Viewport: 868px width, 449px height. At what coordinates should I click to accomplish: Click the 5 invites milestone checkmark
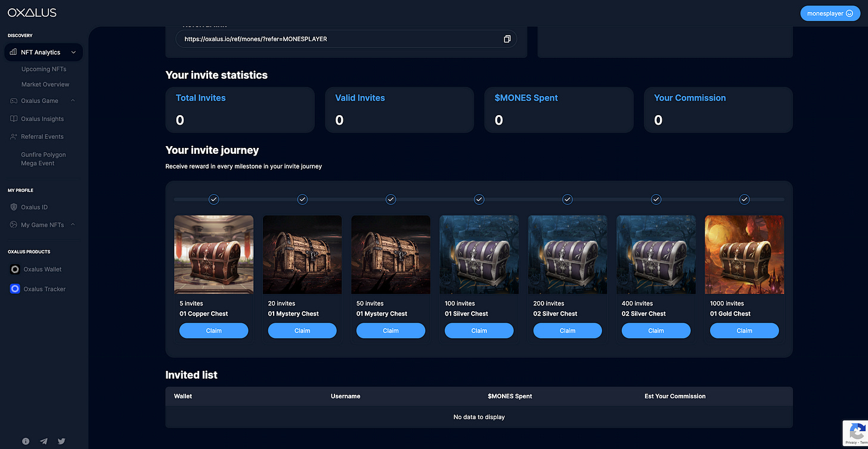[x=214, y=199]
